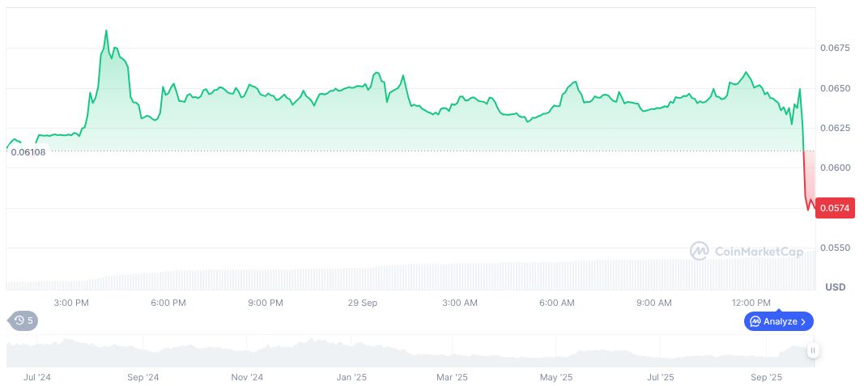Click Sep '25 on the navigator timeline

pyautogui.click(x=767, y=377)
